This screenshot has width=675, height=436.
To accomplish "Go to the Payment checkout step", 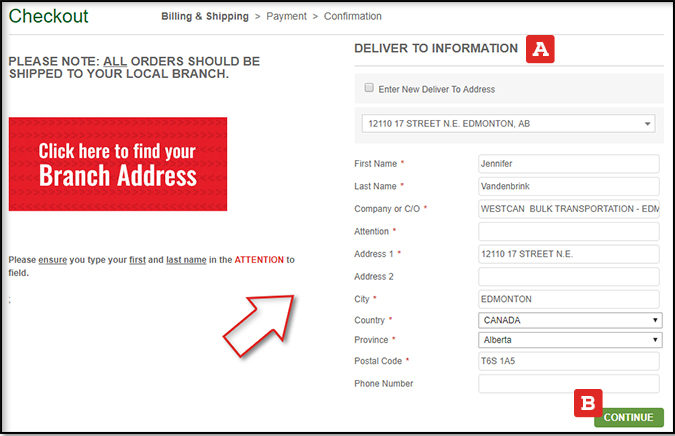I will (x=288, y=17).
